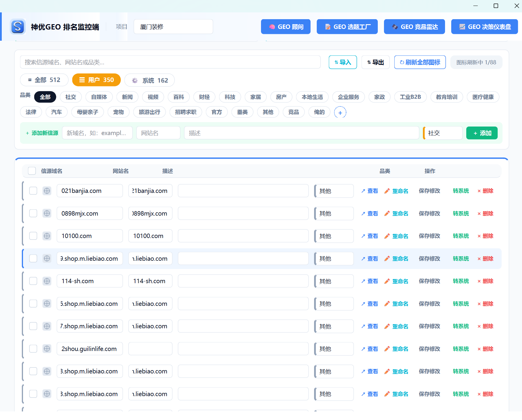Check the 114-sh.com row checkbox
The image size is (522, 420).
pos(33,281)
